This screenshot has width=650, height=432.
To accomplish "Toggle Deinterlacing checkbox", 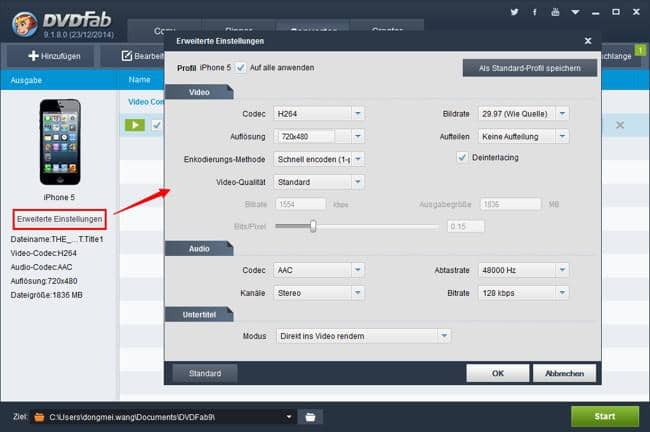I will 462,158.
